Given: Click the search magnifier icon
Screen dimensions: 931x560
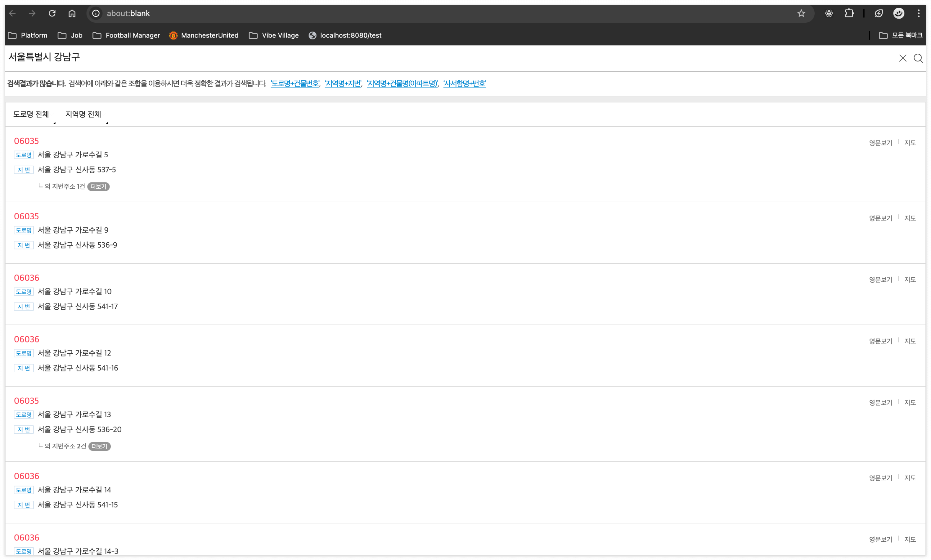Looking at the screenshot, I should tap(918, 58).
